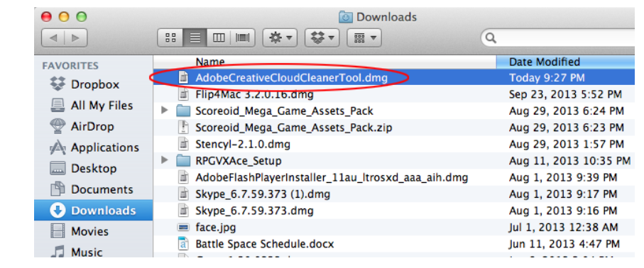The height and width of the screenshot is (268, 644).
Task: Click the date Today 9:27 PM
Action: point(547,77)
